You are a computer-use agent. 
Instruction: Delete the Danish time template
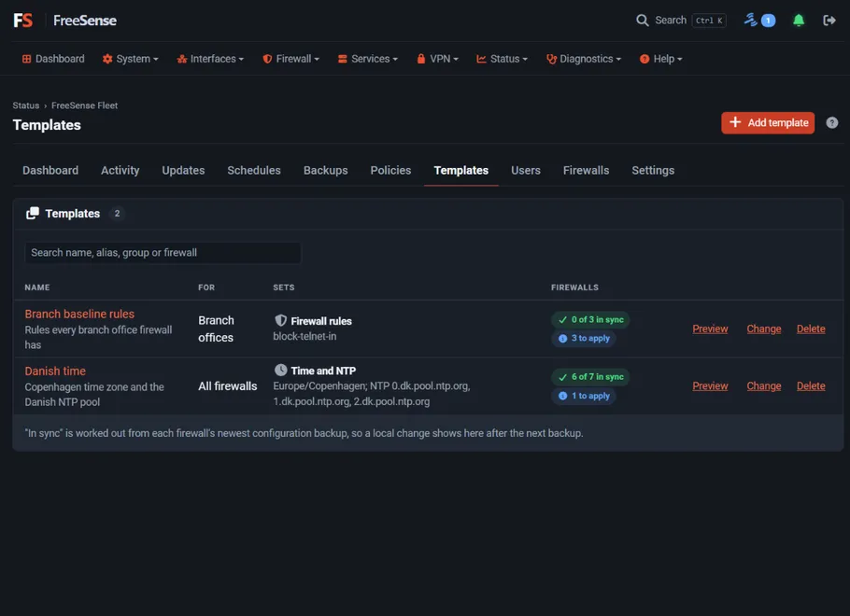tap(811, 385)
